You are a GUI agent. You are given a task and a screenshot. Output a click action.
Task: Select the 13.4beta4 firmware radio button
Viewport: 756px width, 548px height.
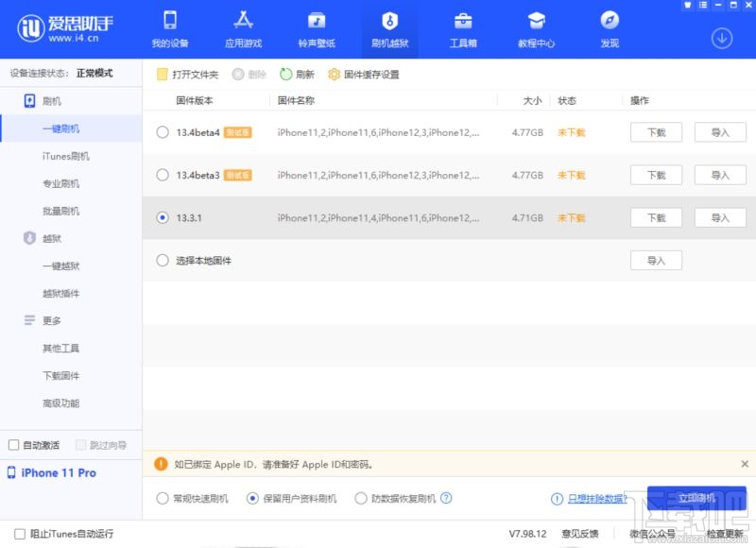[163, 132]
